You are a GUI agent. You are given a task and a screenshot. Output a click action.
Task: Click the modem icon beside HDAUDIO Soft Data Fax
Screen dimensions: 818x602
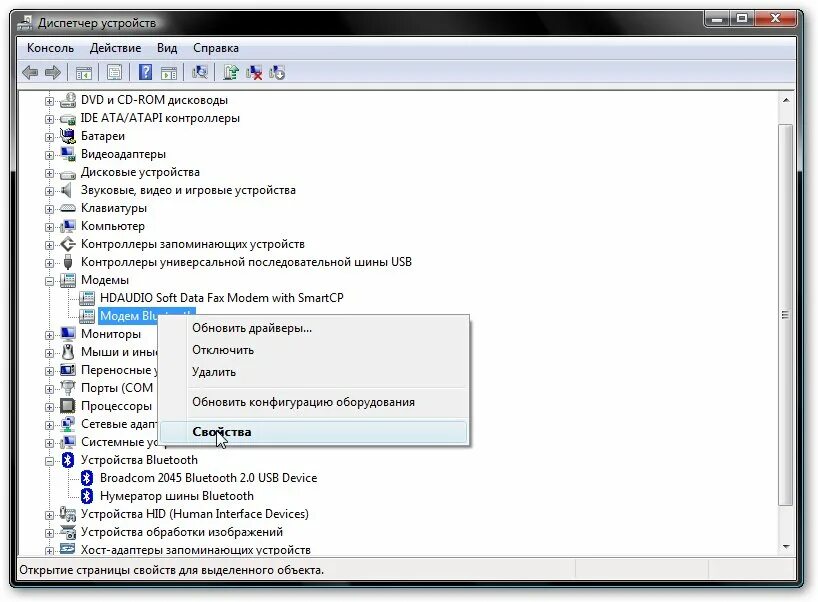(x=87, y=298)
